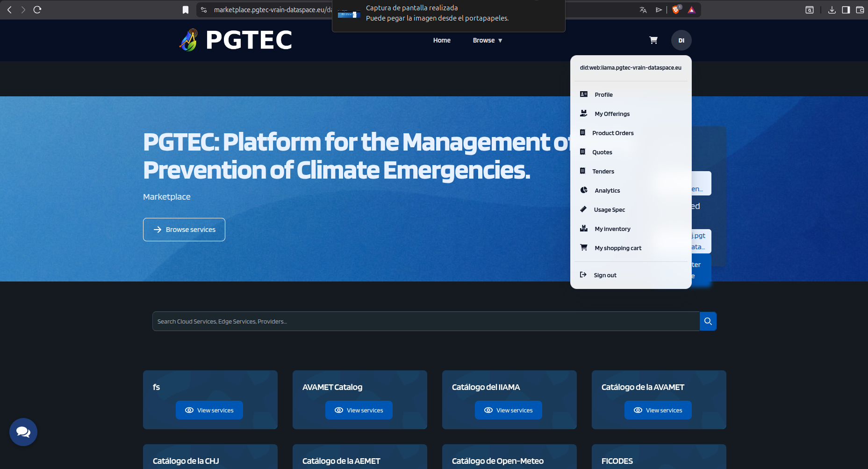The width and height of the screenshot is (868, 469).
Task: Click the Profile card icon
Action: [x=584, y=94]
